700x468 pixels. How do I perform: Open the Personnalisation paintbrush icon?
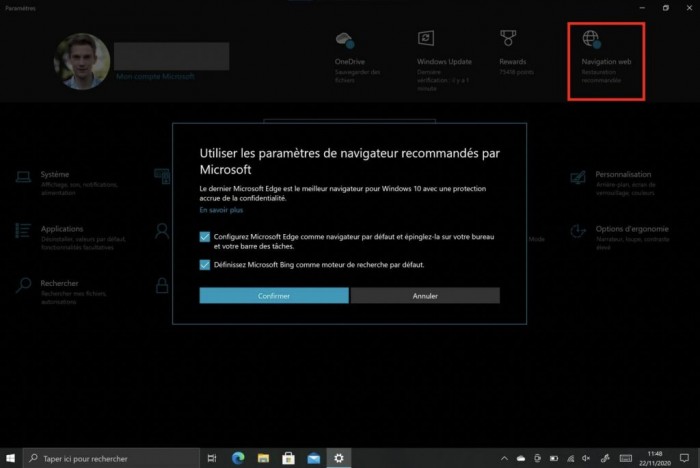[578, 177]
